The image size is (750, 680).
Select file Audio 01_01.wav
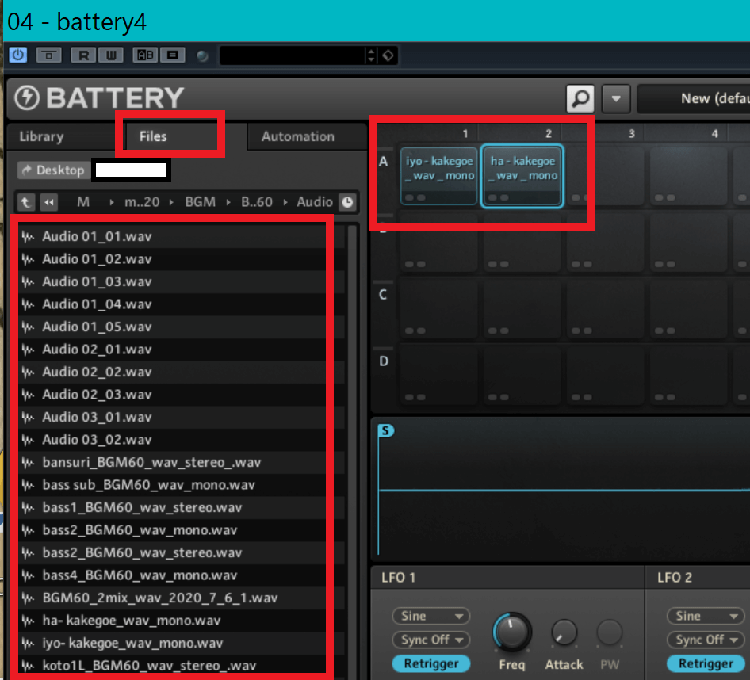pyautogui.click(x=182, y=236)
